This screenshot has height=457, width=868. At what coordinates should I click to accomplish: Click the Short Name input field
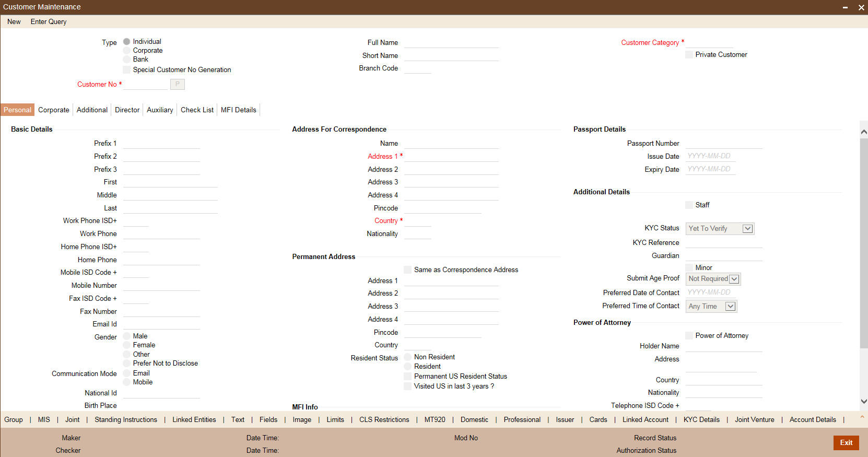451,55
